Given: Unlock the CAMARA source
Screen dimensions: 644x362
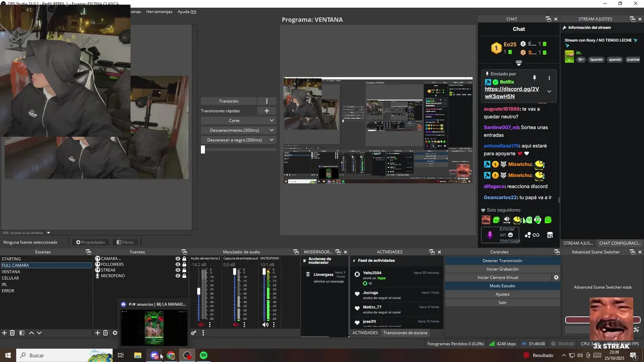Looking at the screenshot, I should (184, 259).
